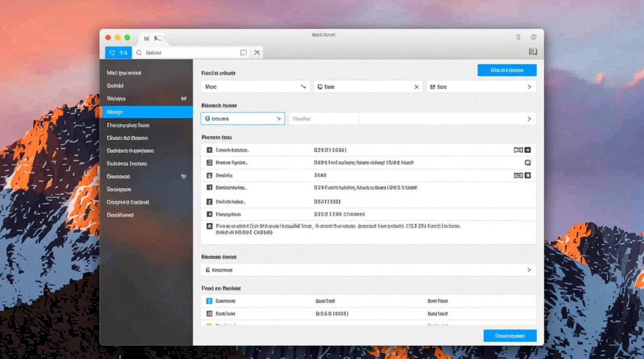
Task: Click the clock icon in the title bar
Action: coord(533,37)
